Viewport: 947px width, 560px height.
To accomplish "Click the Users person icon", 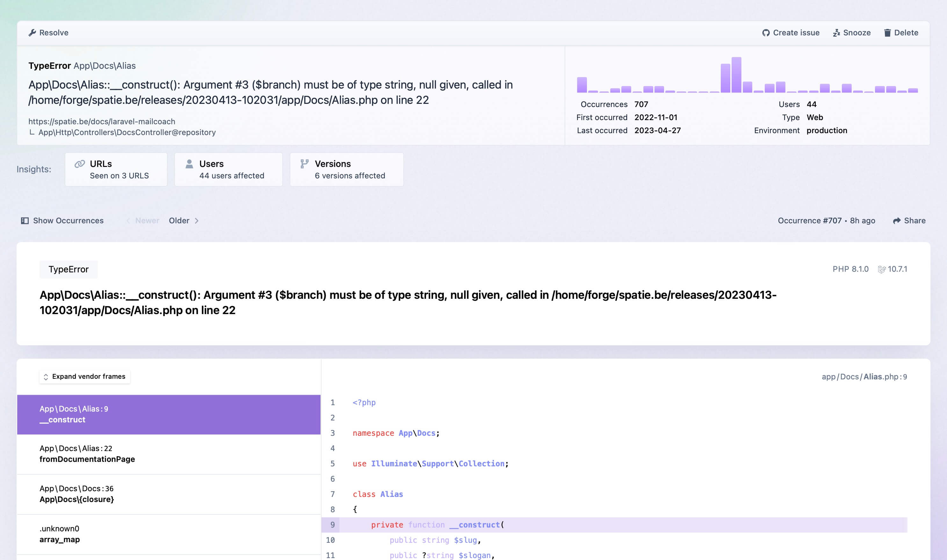I will click(190, 164).
